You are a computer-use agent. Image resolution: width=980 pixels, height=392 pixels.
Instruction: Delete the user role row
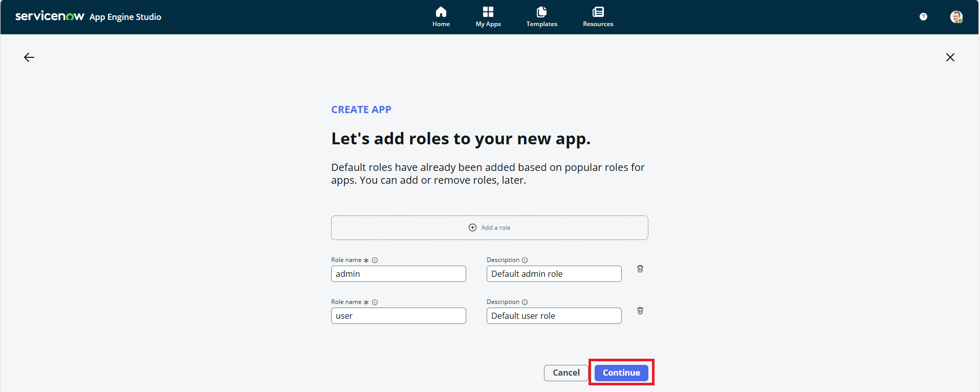[x=640, y=311]
